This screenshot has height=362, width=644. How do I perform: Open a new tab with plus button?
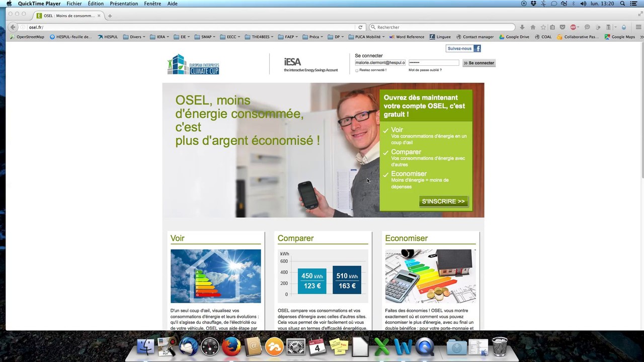(x=110, y=16)
